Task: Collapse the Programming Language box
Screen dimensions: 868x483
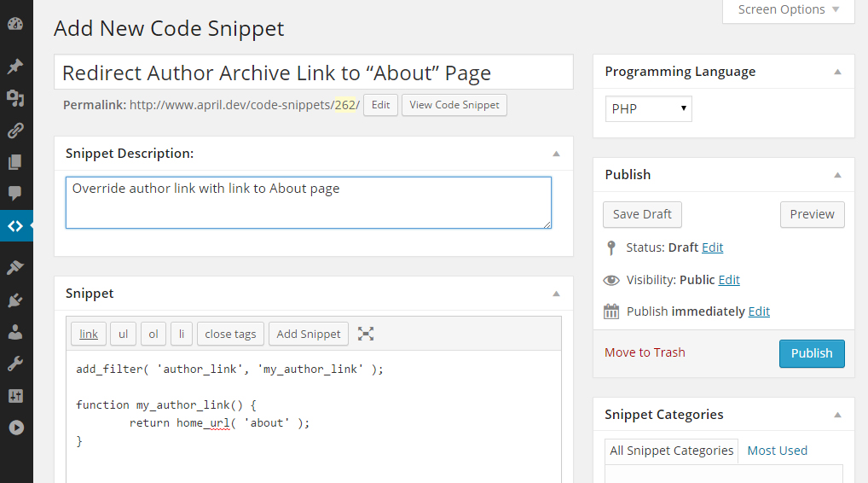Action: click(x=837, y=72)
